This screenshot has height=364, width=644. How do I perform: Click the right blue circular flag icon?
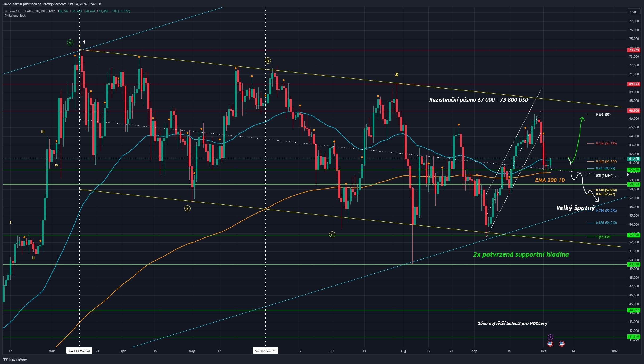coord(562,344)
